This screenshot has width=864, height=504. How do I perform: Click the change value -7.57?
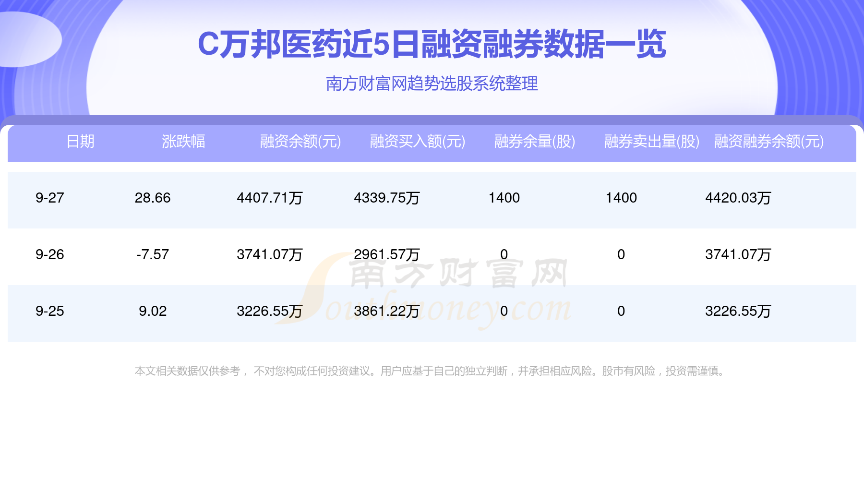click(153, 254)
